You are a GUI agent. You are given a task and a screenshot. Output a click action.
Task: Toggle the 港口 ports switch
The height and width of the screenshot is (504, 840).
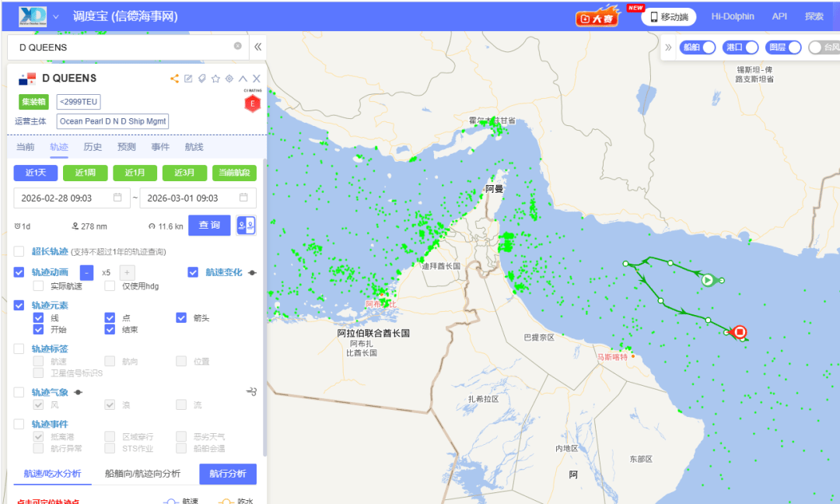[741, 47]
